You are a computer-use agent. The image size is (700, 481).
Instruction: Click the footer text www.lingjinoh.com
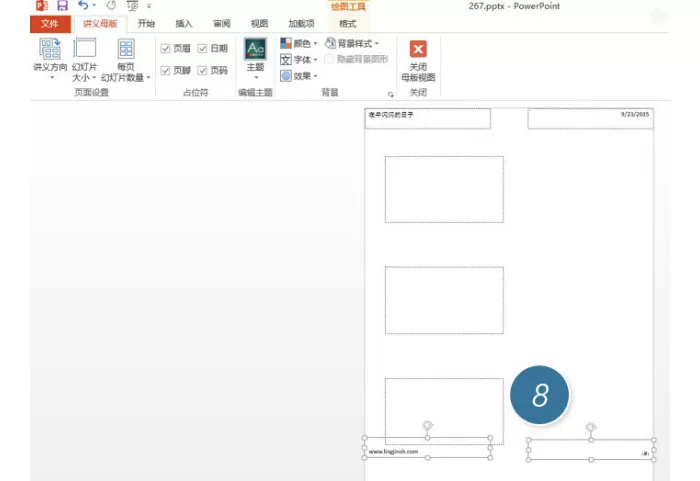click(393, 452)
